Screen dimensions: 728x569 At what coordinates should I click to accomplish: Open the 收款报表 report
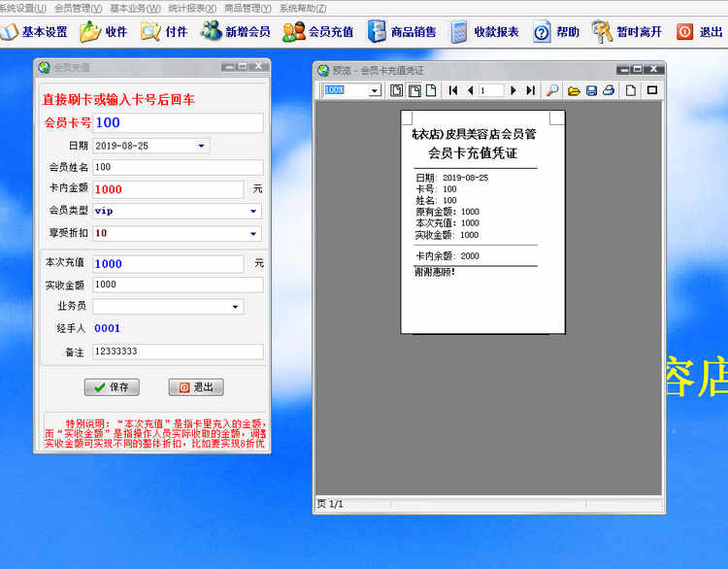(484, 32)
